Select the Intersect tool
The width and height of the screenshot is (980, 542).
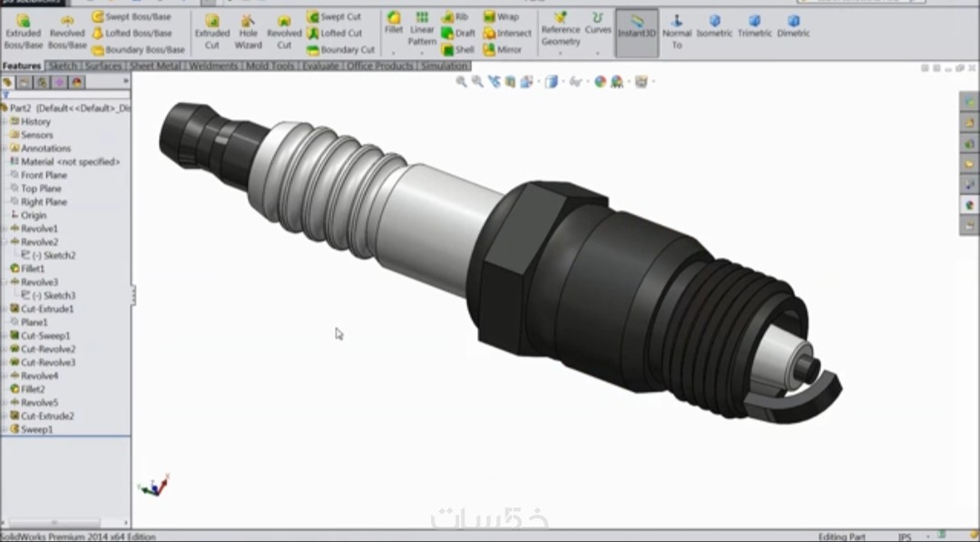[507, 33]
